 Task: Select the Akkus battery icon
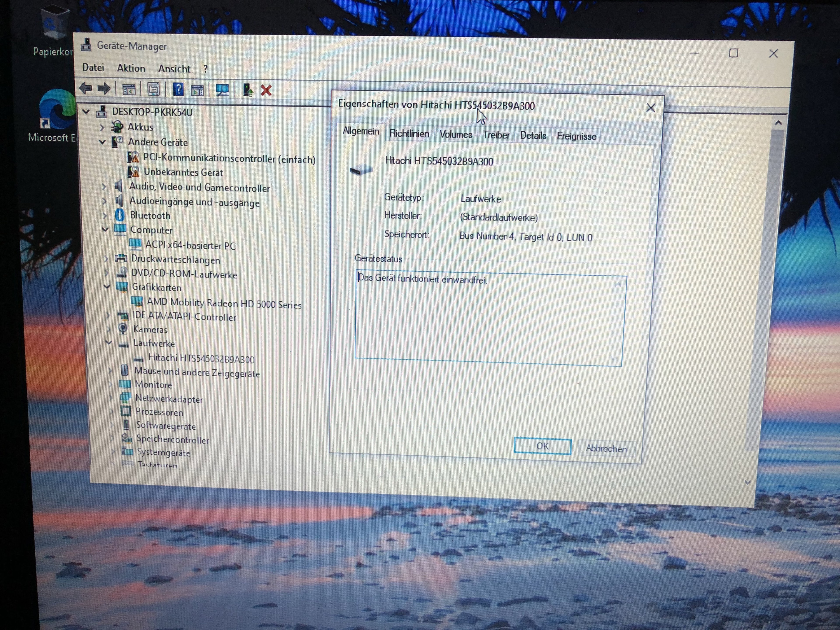(117, 126)
